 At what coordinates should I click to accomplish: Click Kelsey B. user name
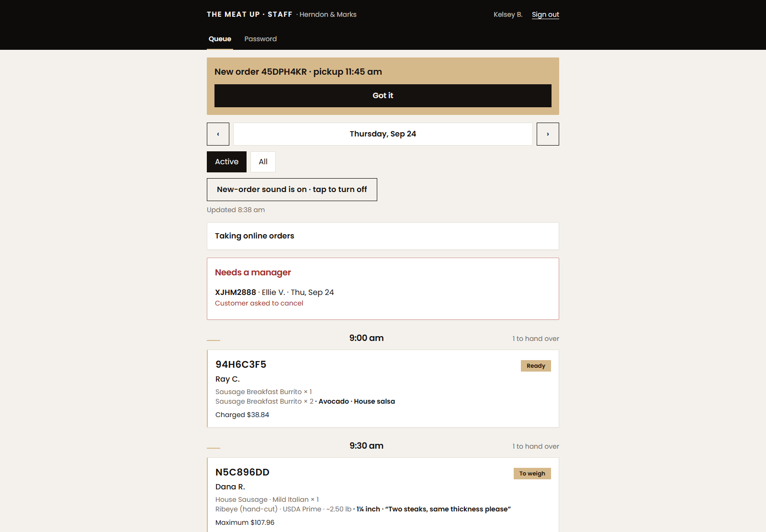click(x=508, y=14)
